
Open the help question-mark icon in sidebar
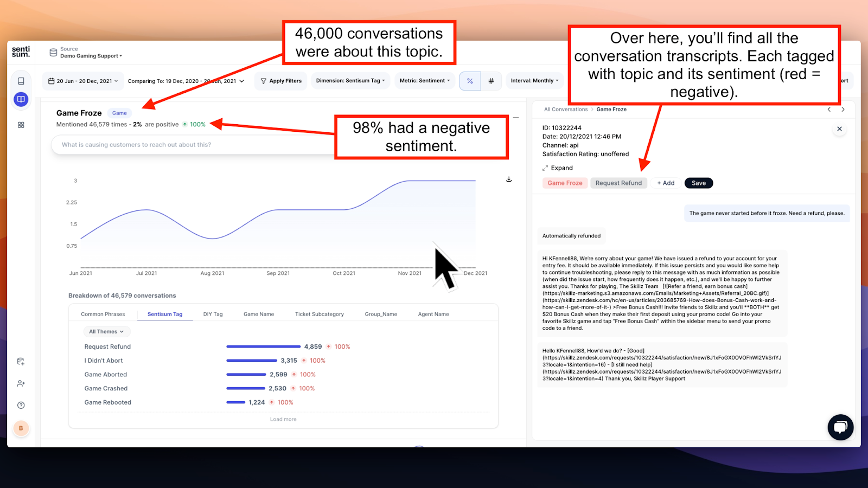[x=21, y=404]
